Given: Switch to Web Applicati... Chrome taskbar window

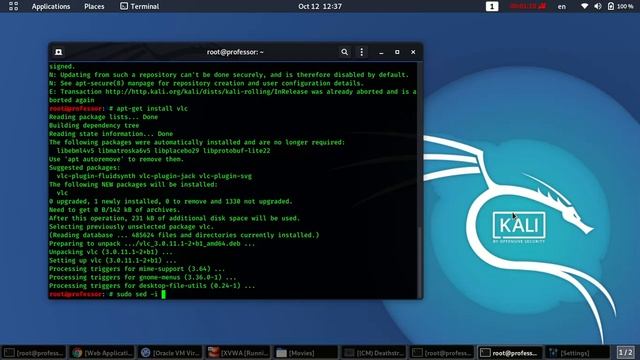Looking at the screenshot, I should click(102, 353).
